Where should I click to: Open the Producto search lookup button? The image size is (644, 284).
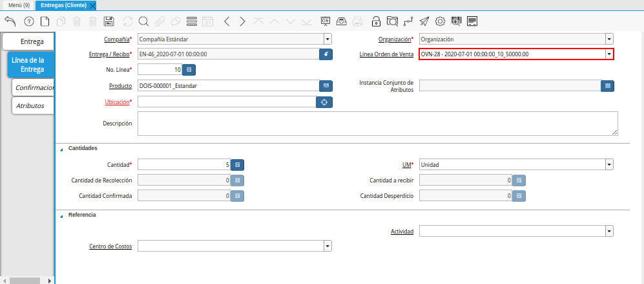click(x=326, y=85)
